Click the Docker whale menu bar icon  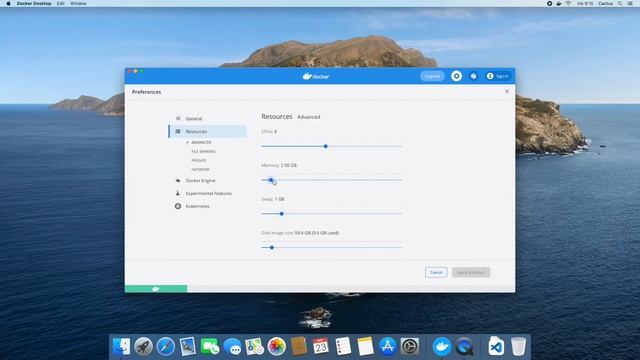[559, 3]
